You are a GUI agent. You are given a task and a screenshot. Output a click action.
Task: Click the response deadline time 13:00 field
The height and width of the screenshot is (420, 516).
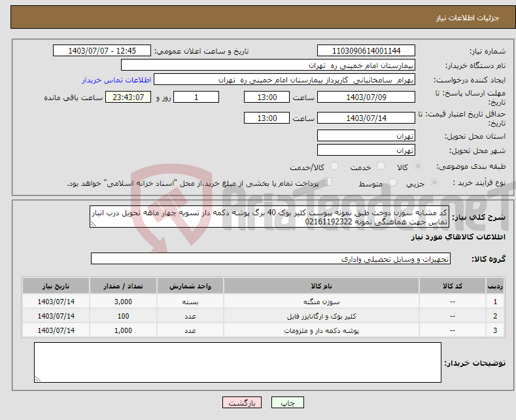[x=267, y=97]
